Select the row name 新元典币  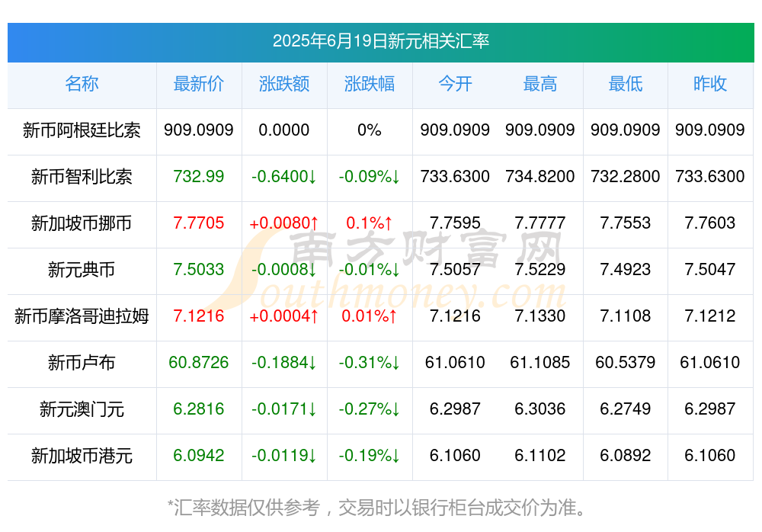pos(82,269)
